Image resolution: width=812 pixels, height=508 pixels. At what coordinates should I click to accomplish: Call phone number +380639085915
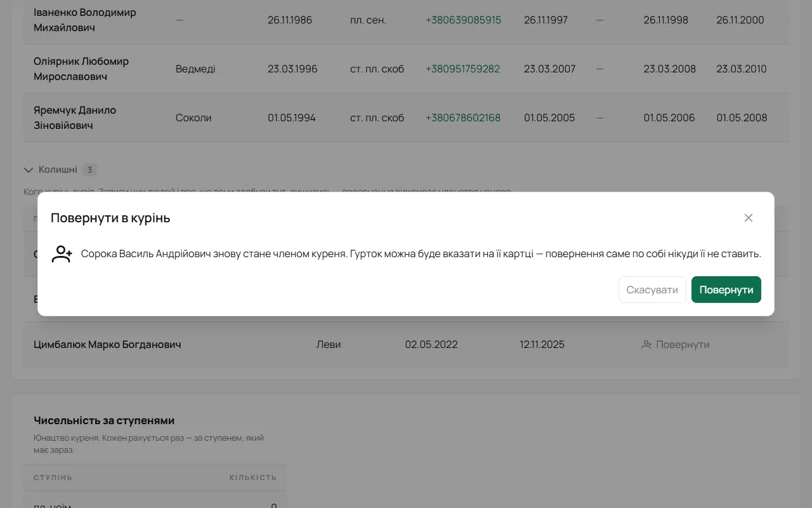coord(463,20)
